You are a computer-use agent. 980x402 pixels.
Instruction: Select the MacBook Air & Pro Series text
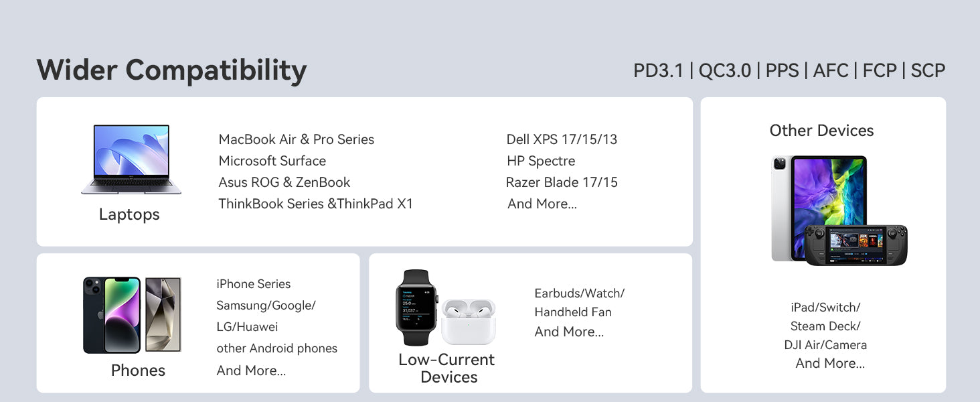[296, 139]
